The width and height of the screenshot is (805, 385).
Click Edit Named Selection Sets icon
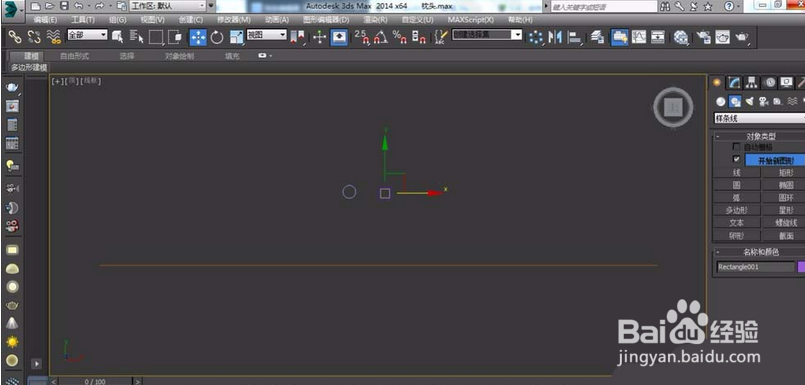[x=441, y=37]
